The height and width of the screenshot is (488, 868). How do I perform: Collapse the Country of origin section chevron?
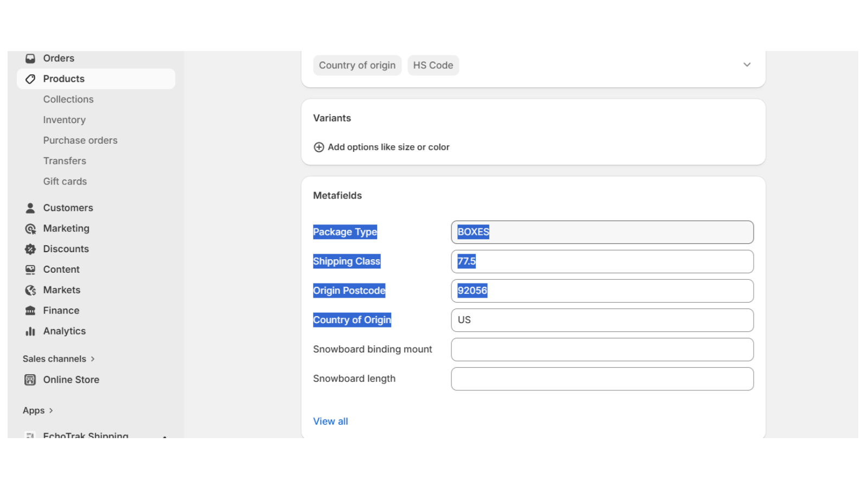[747, 64]
